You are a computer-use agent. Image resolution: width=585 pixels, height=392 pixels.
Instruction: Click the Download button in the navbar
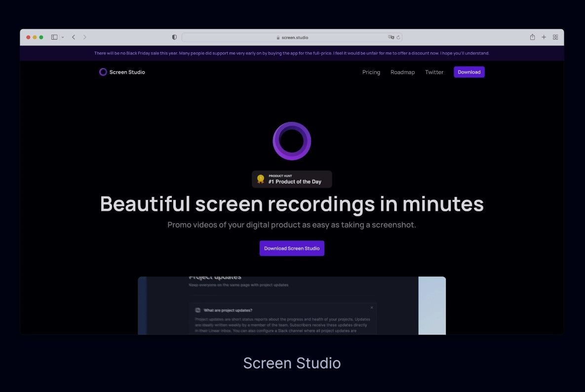[469, 72]
